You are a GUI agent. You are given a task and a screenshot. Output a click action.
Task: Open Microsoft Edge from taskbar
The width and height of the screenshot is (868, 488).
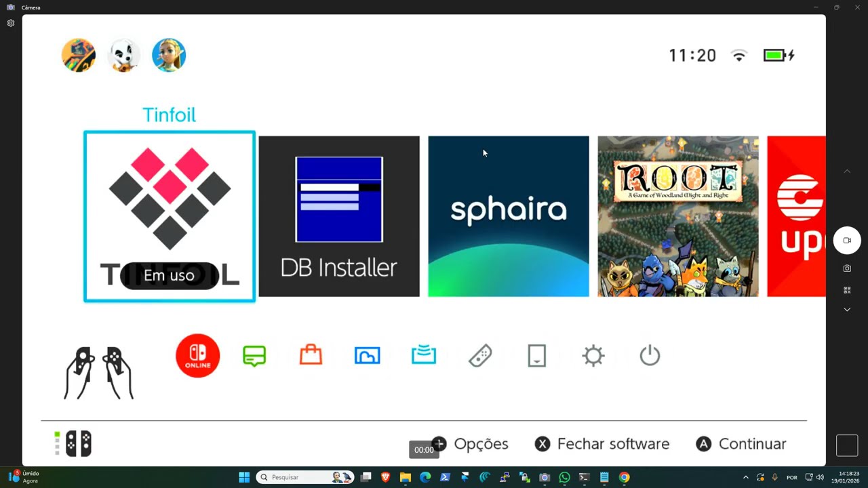[x=425, y=477]
